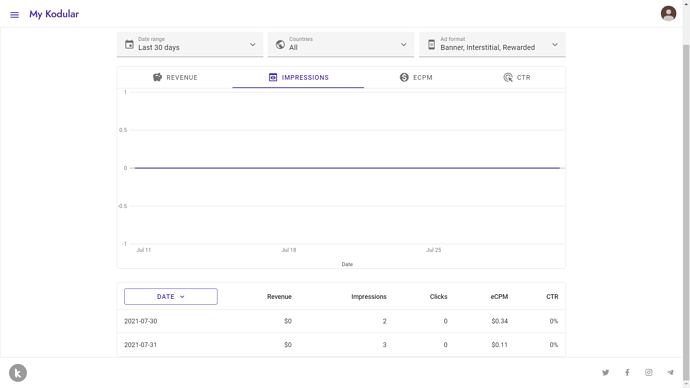The height and width of the screenshot is (388, 690).
Task: Switch to the Impressions tab
Action: (x=298, y=77)
